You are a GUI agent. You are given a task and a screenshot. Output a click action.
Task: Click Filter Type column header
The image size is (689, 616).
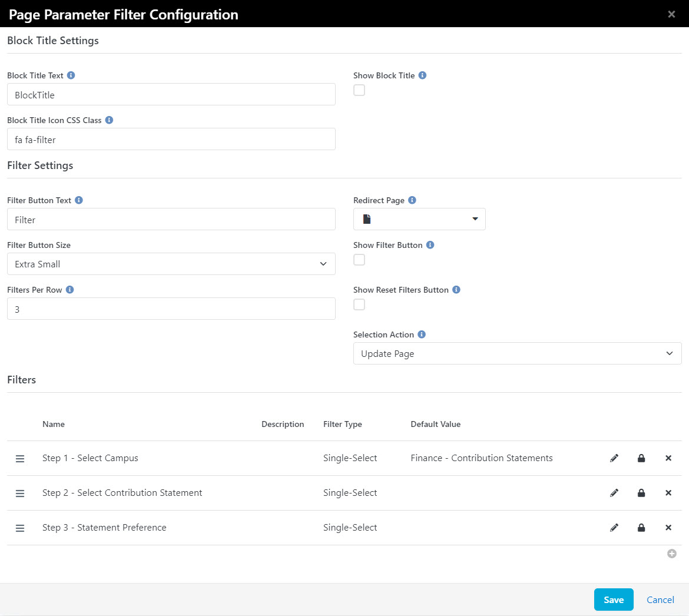tap(342, 424)
